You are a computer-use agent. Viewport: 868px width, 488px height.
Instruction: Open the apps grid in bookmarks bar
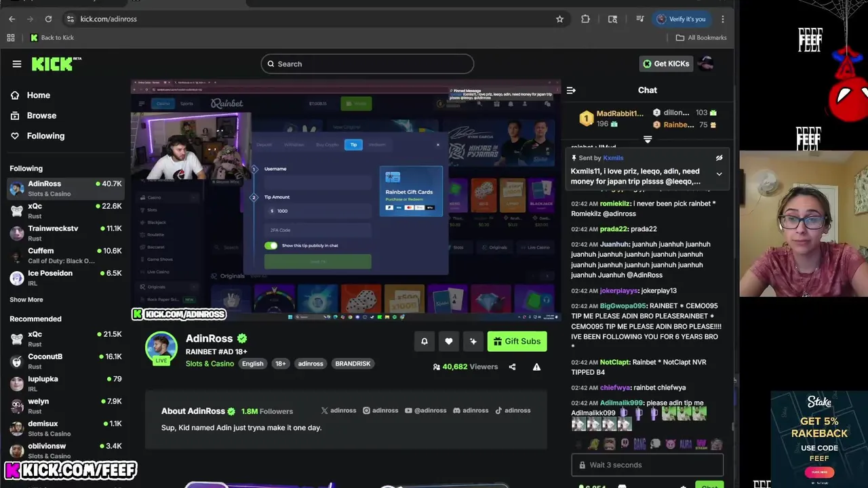tap(11, 38)
